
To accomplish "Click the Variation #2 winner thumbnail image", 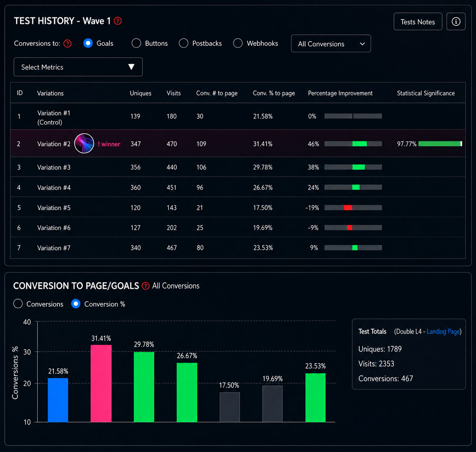I will click(x=84, y=144).
